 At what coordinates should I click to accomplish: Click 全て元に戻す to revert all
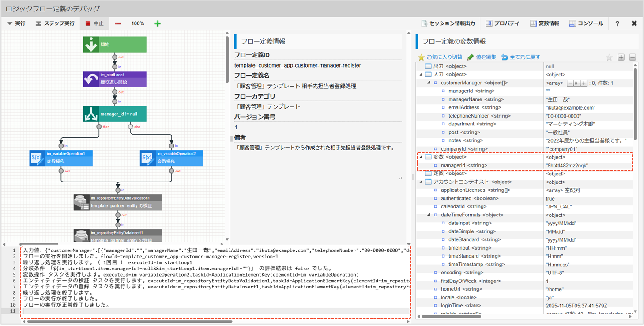tap(521, 57)
